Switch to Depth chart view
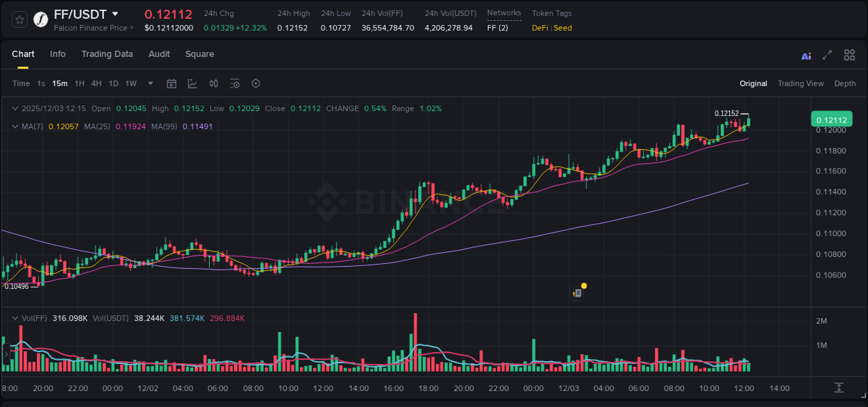 pos(844,83)
